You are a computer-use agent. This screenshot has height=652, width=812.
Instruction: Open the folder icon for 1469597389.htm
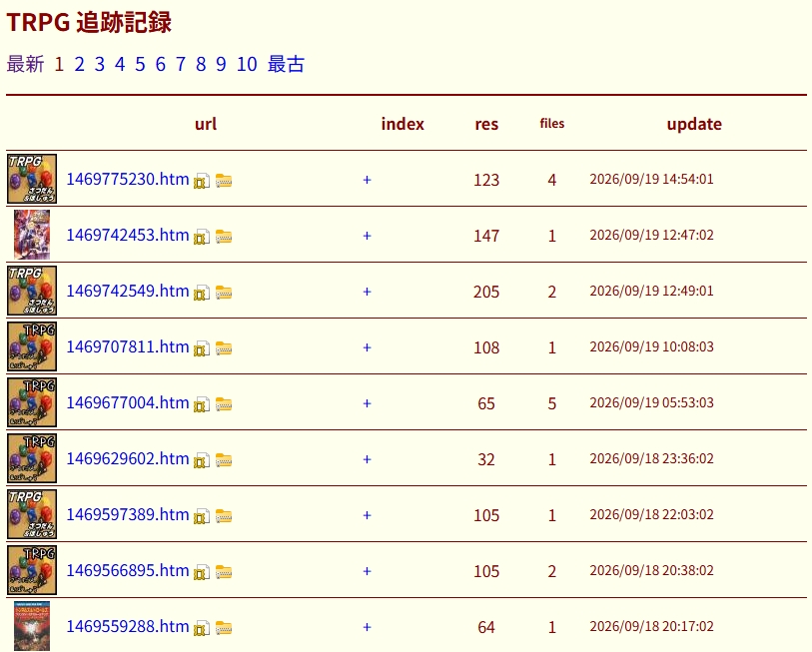click(223, 516)
